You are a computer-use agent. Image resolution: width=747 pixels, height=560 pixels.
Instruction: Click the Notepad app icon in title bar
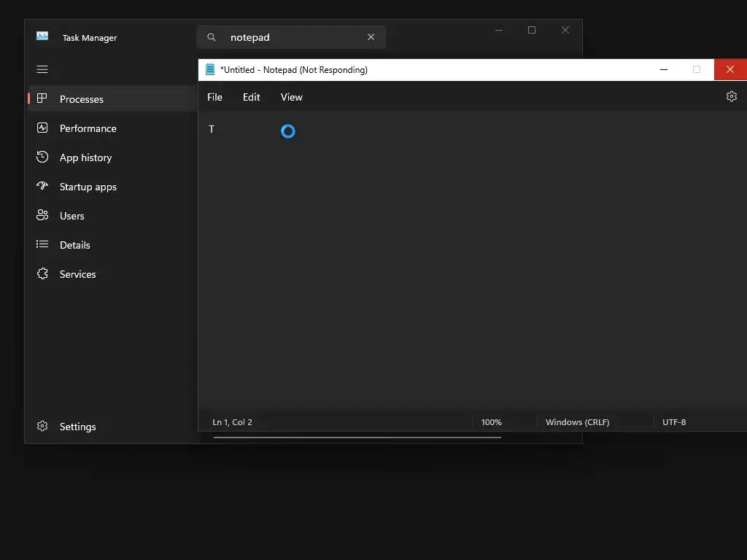point(210,69)
